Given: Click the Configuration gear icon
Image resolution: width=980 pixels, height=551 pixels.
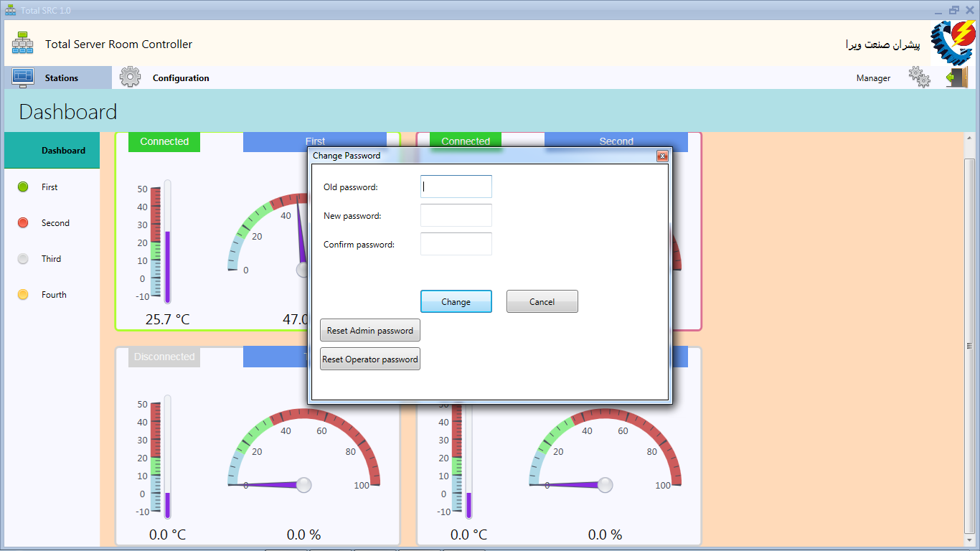Looking at the screenshot, I should pos(130,77).
